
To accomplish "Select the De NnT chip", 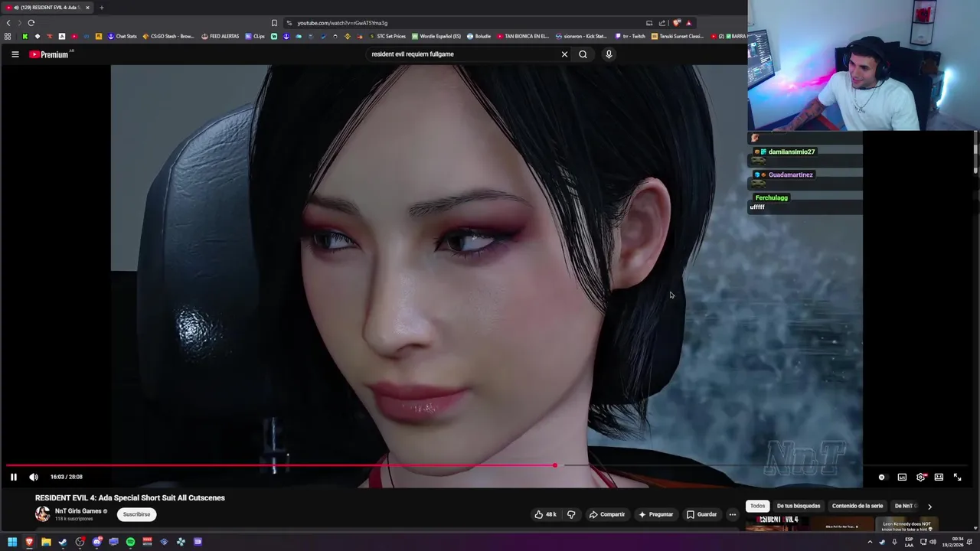I will (904, 506).
